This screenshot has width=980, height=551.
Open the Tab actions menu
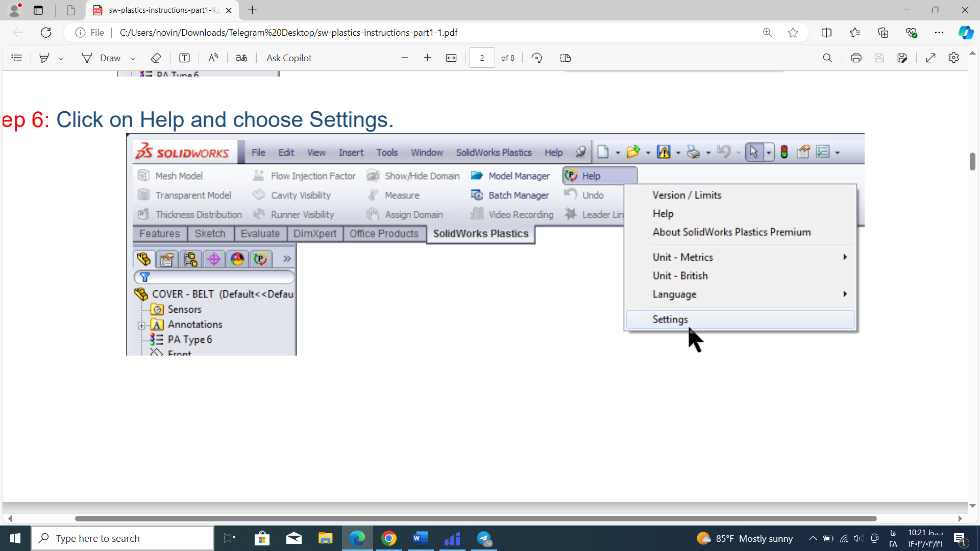[38, 10]
